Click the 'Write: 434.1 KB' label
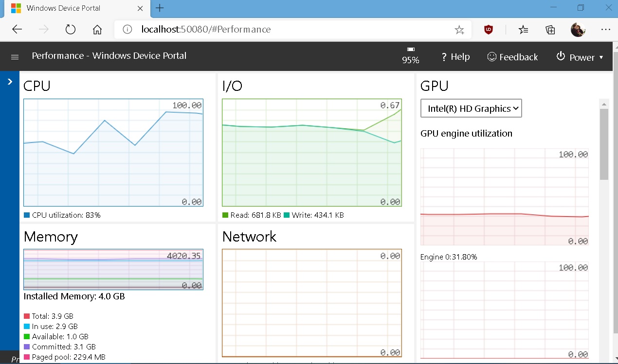Image resolution: width=618 pixels, height=364 pixels. coord(318,215)
